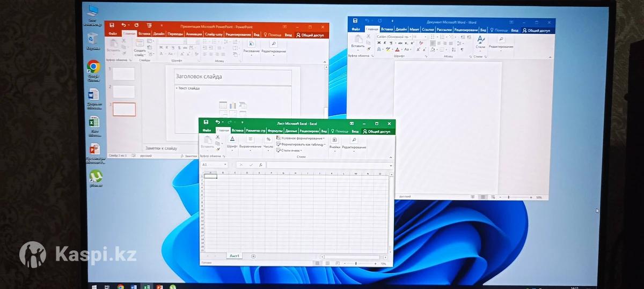
Task: Add a new sheet with plus button in Excel
Action: (253, 256)
